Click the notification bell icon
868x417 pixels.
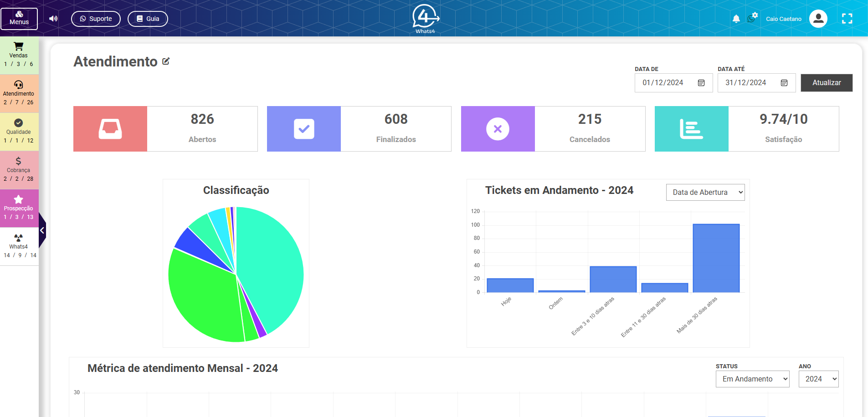click(x=736, y=19)
